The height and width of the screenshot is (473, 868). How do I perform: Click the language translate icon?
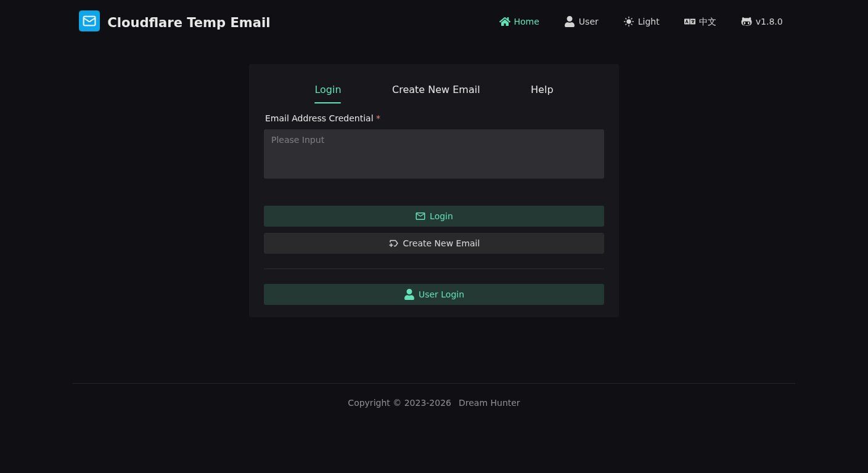click(690, 22)
